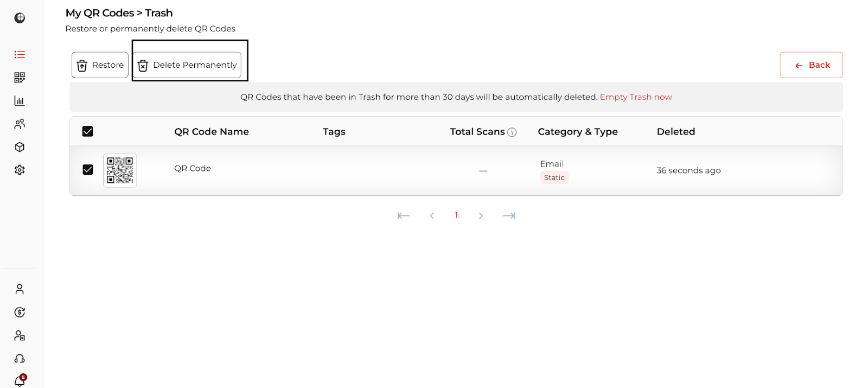Open the user profile sidebar icon
The width and height of the screenshot is (868, 388).
[20, 289]
